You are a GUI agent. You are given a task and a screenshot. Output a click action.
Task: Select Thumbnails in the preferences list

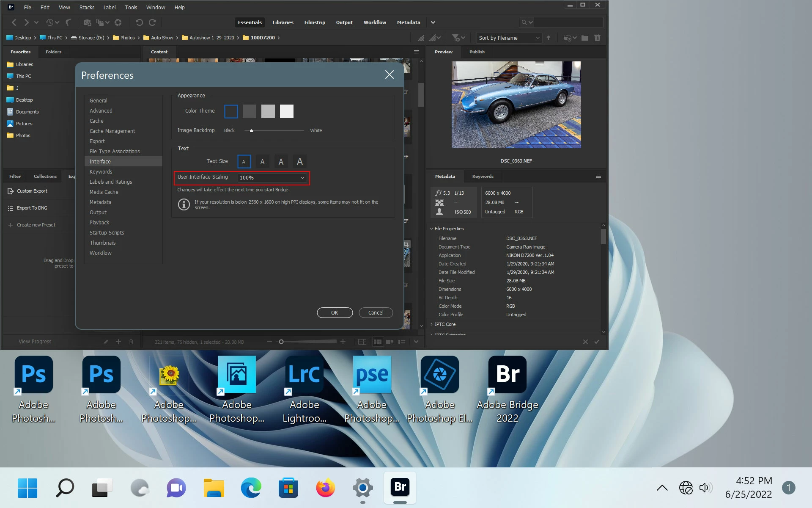pos(102,243)
